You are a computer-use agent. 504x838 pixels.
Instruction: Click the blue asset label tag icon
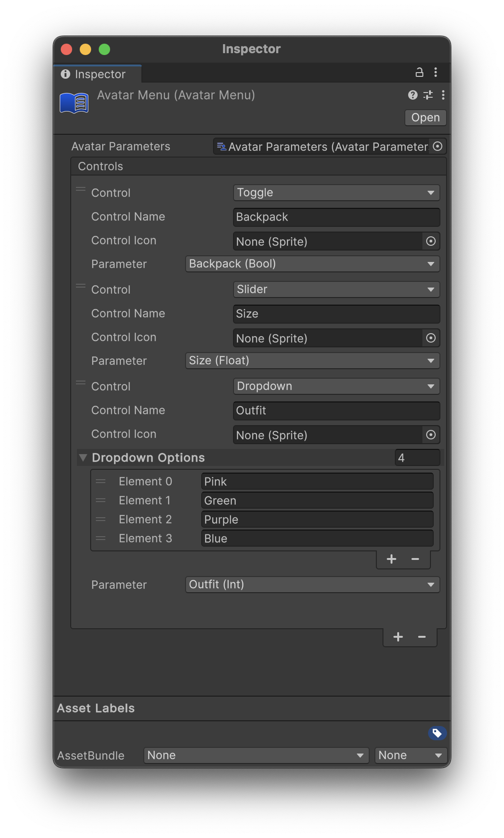click(437, 733)
